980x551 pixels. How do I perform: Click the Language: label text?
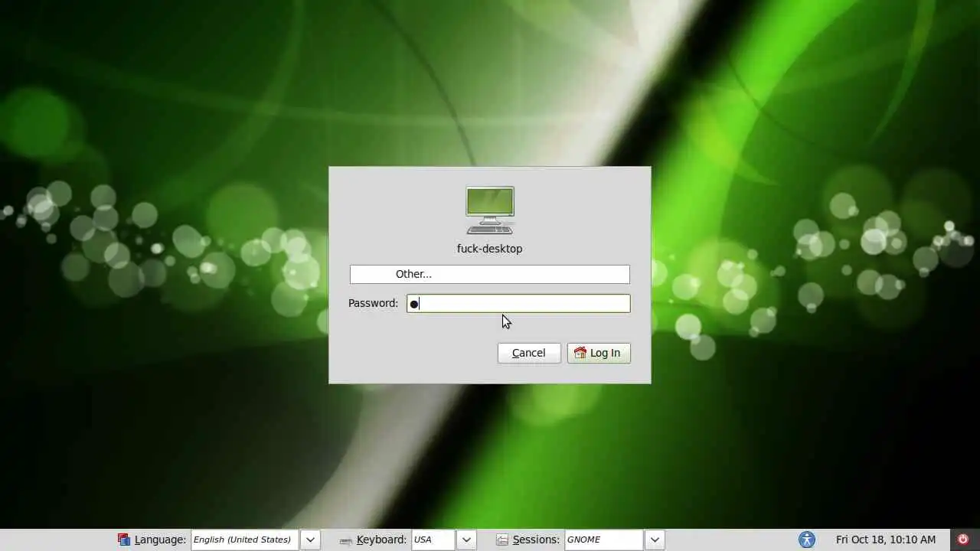pos(160,540)
